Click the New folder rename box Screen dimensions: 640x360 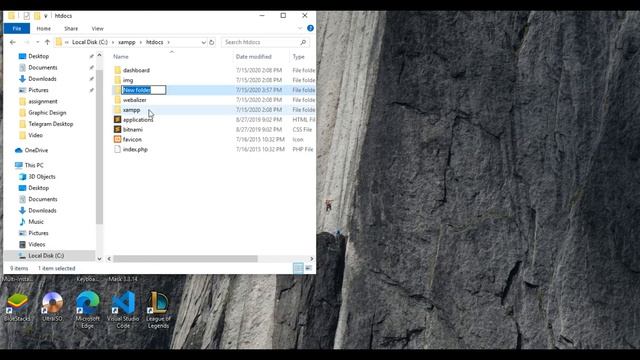click(144, 90)
